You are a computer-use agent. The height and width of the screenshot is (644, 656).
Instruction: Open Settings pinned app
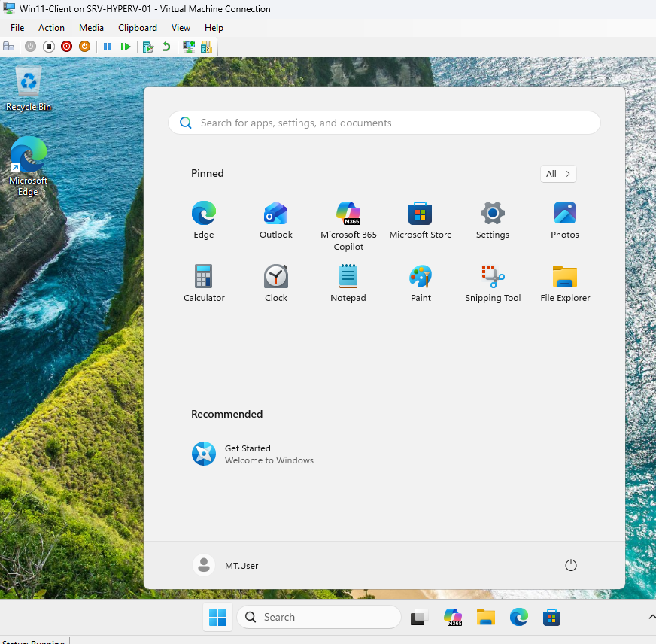click(493, 220)
